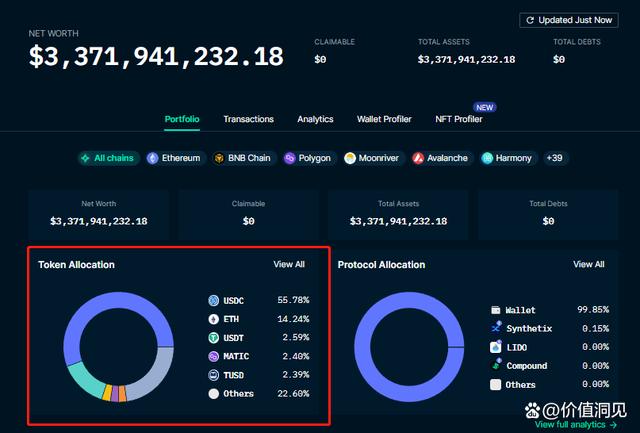This screenshot has width=640, height=433.
Task: Go to the Wallet Profiler tab
Action: coord(384,119)
